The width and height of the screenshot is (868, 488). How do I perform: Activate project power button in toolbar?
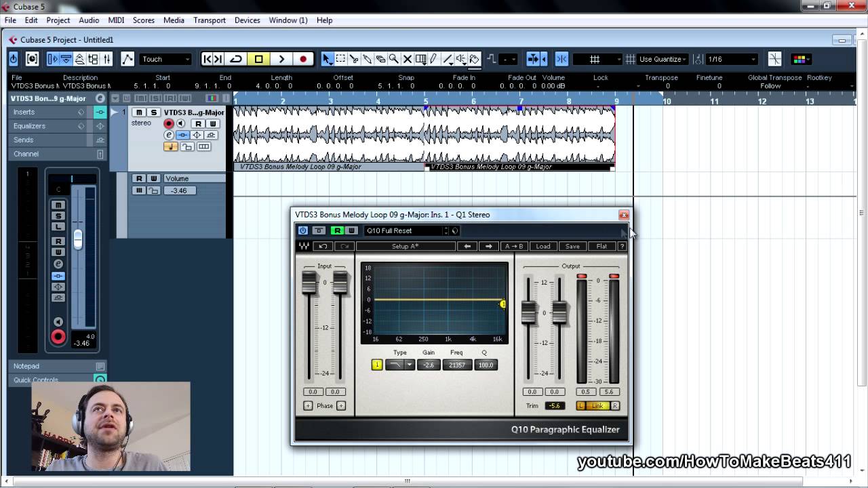click(x=14, y=59)
